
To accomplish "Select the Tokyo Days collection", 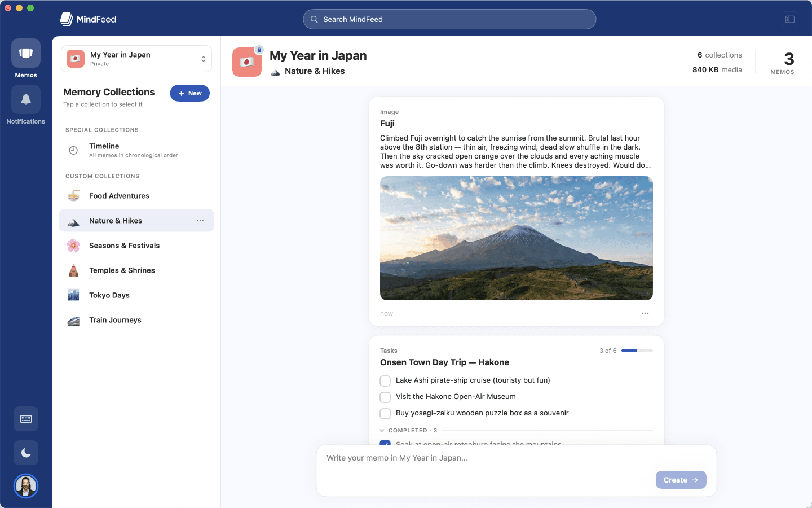I will 136,295.
